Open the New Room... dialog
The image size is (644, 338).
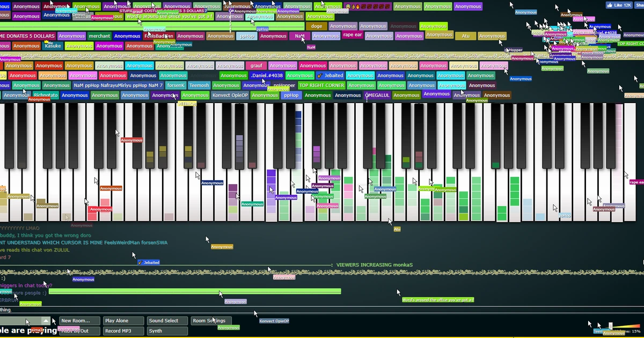click(x=79, y=320)
